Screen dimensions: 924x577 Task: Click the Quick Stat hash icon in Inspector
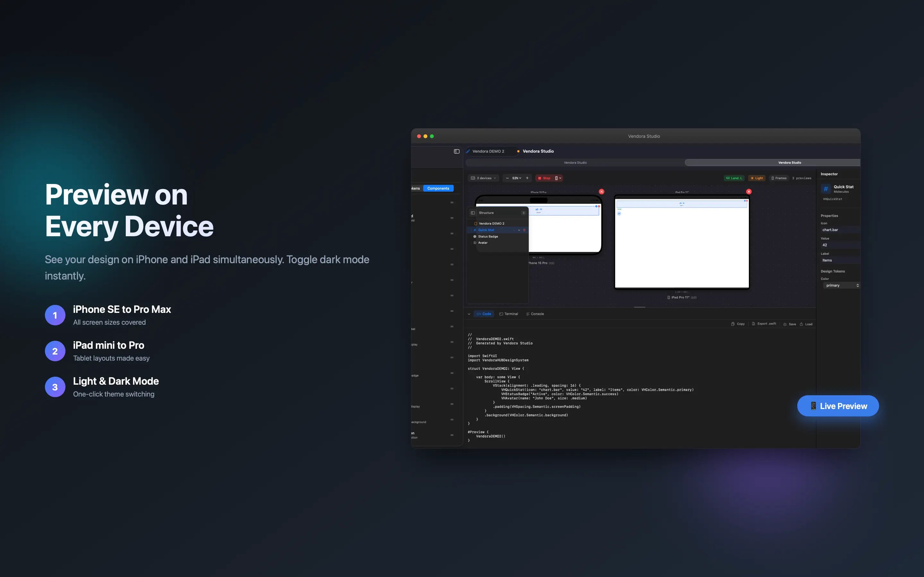[x=826, y=189]
